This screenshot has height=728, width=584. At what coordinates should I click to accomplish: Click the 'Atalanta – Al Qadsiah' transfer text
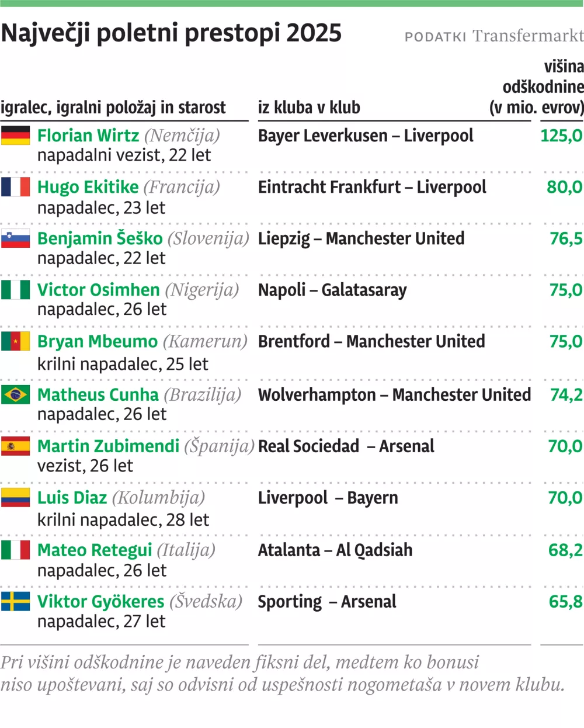click(x=335, y=550)
